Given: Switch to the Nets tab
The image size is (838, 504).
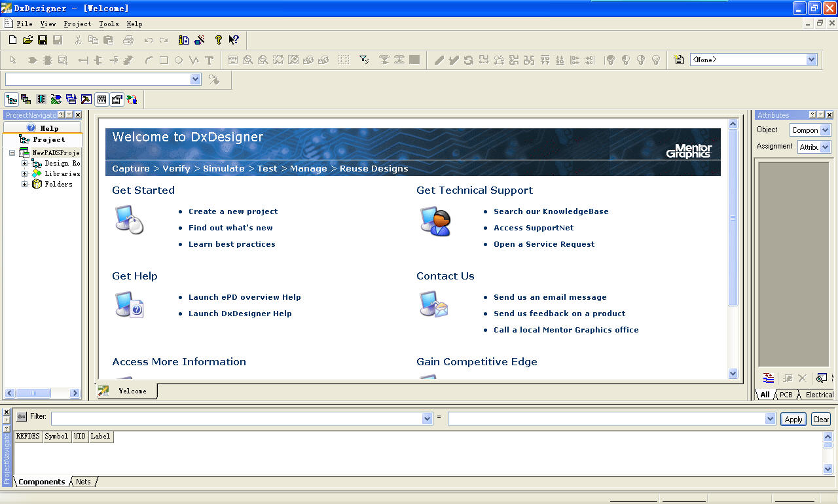Looking at the screenshot, I should [x=83, y=482].
